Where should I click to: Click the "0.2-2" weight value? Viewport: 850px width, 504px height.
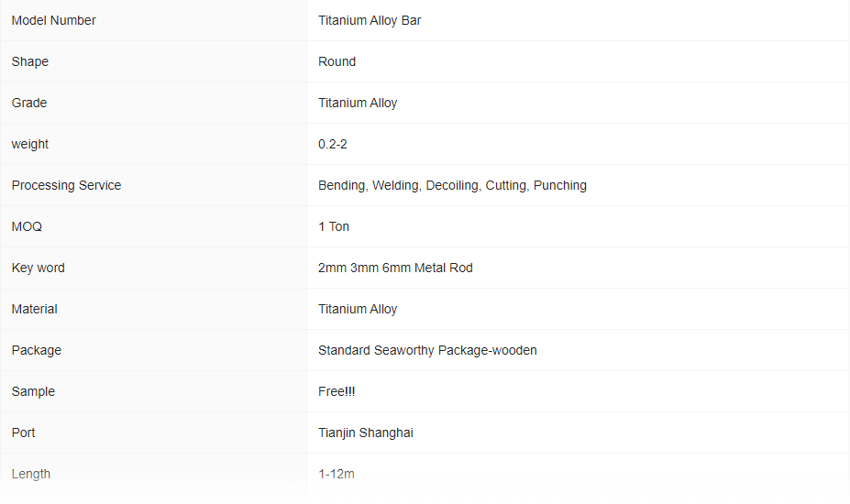333,144
